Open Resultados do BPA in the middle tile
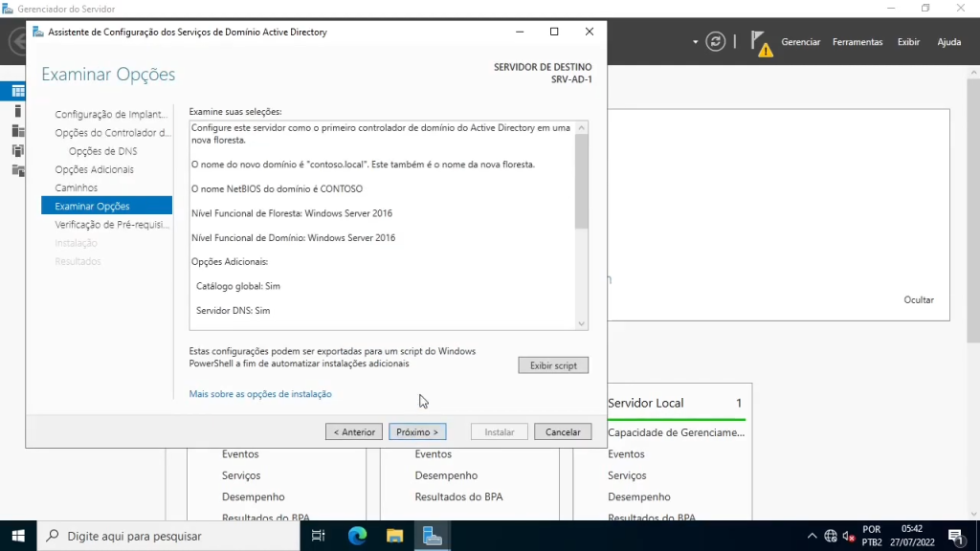Screen dimensions: 980x551 (x=458, y=496)
